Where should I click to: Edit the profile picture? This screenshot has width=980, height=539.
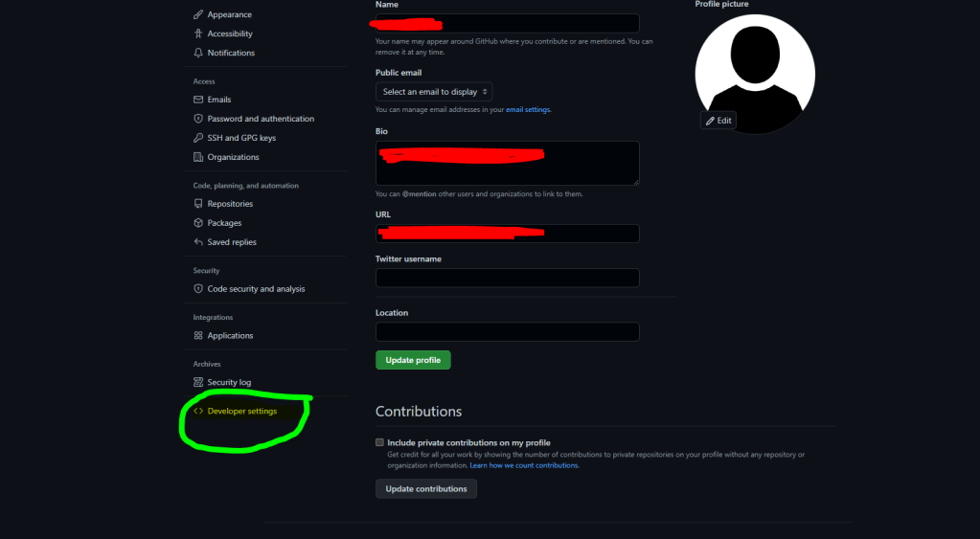[x=718, y=121]
